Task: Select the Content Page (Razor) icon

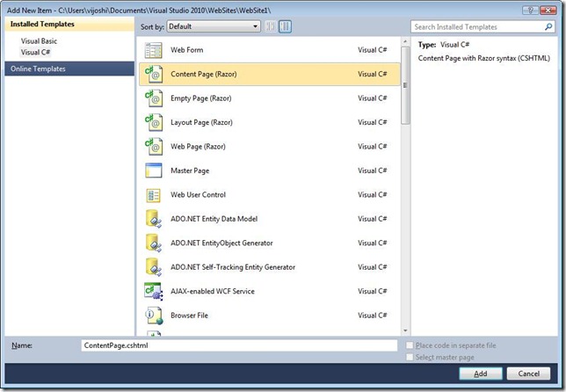Action: click(154, 75)
